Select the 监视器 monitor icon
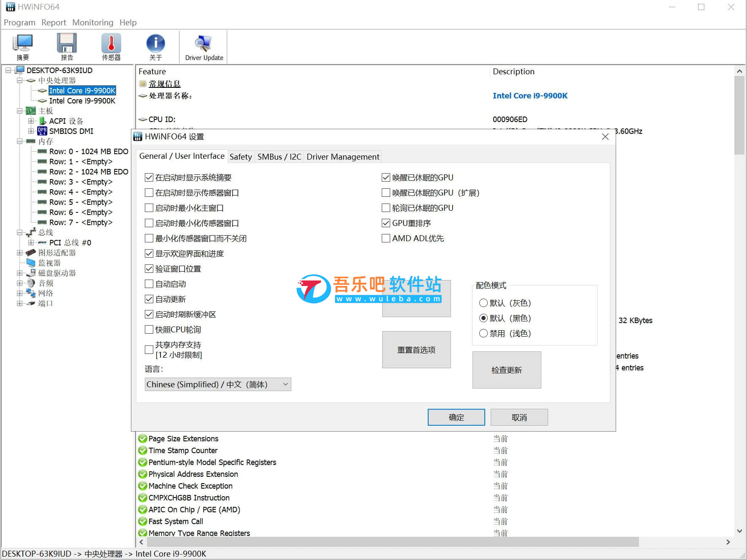 click(x=30, y=263)
